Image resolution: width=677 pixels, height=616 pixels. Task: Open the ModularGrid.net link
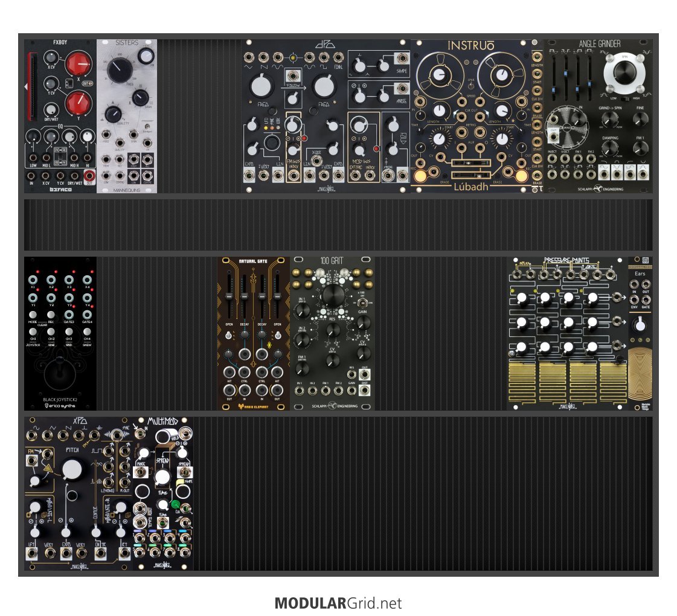338,603
